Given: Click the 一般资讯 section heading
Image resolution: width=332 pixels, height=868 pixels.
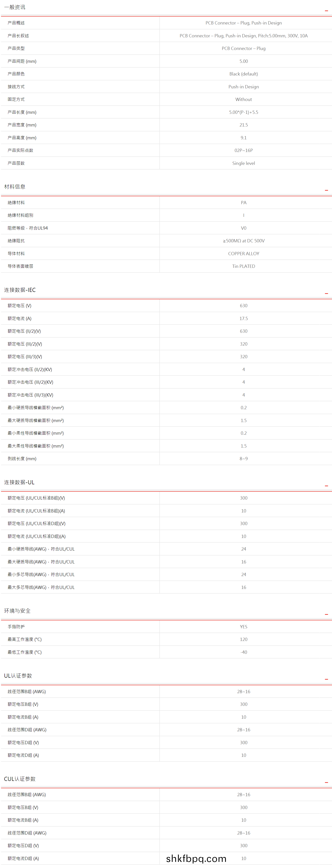Looking at the screenshot, I should (x=14, y=7).
